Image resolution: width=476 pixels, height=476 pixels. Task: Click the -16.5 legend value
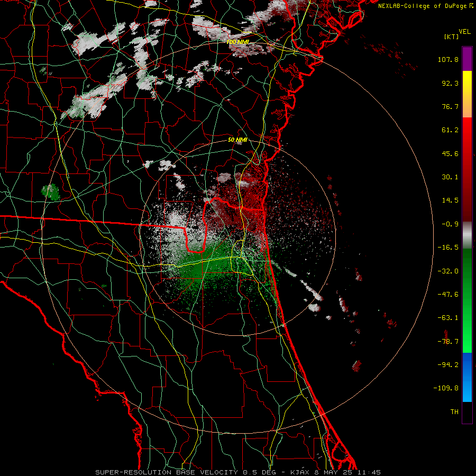(448, 248)
